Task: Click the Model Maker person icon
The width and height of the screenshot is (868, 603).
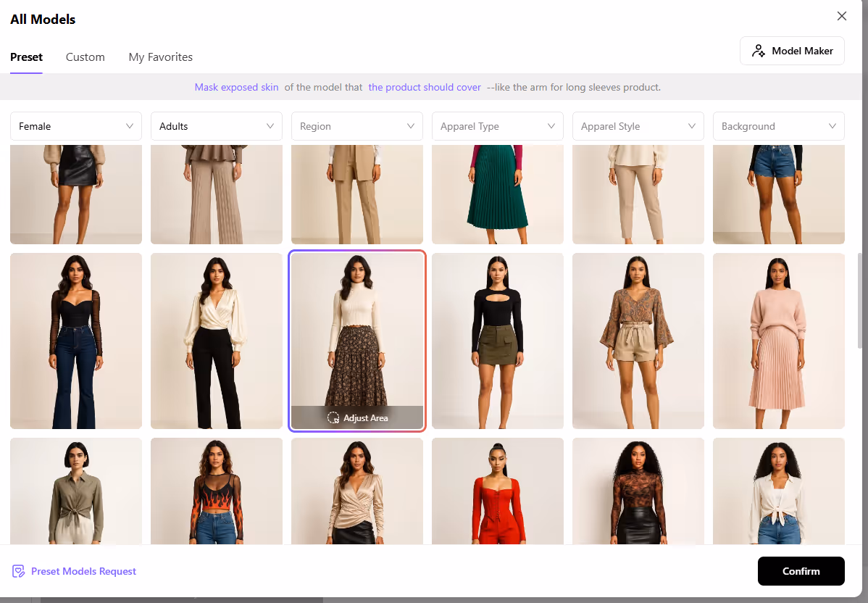Action: (759, 51)
